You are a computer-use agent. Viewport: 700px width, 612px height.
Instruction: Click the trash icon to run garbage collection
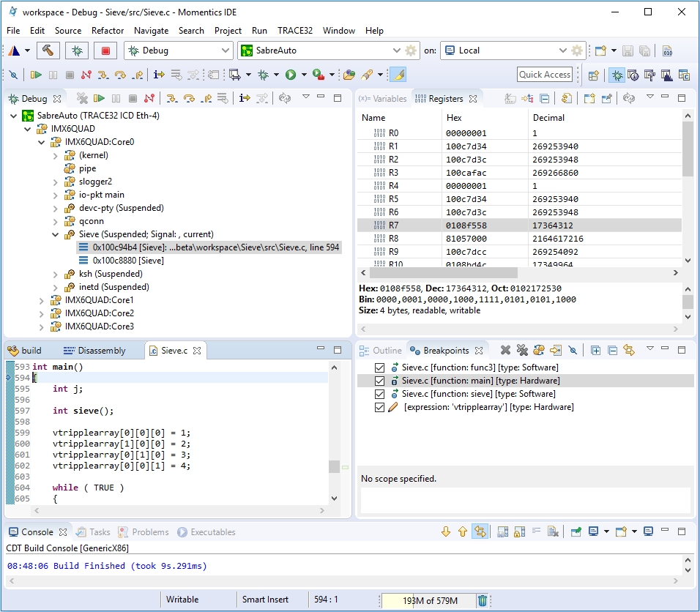click(483, 600)
